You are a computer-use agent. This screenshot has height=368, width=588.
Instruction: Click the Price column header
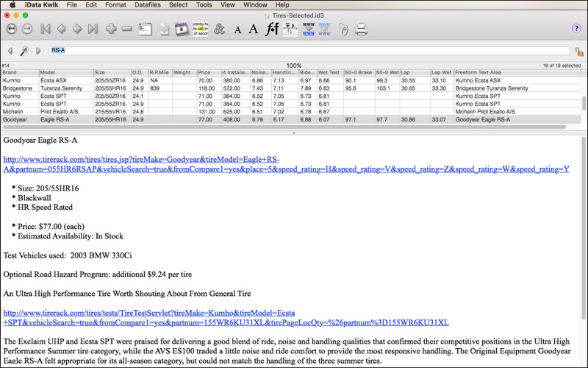(209, 72)
